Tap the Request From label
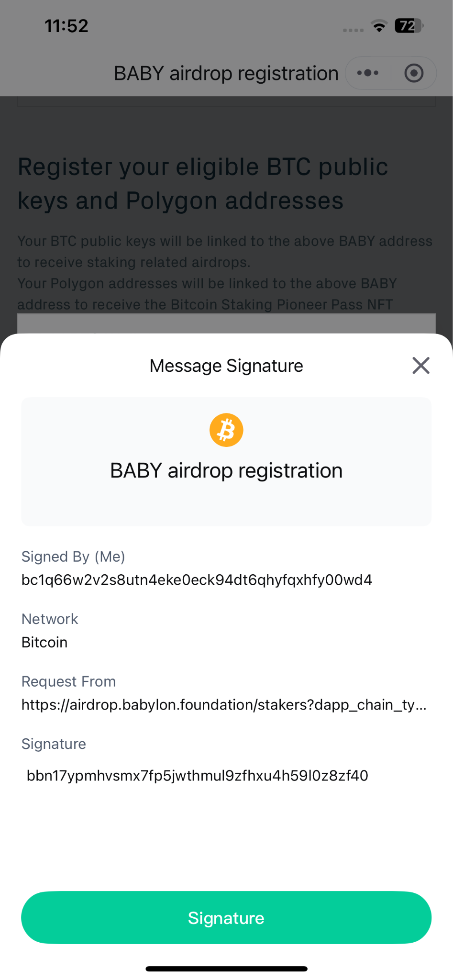453x980 pixels. click(69, 681)
